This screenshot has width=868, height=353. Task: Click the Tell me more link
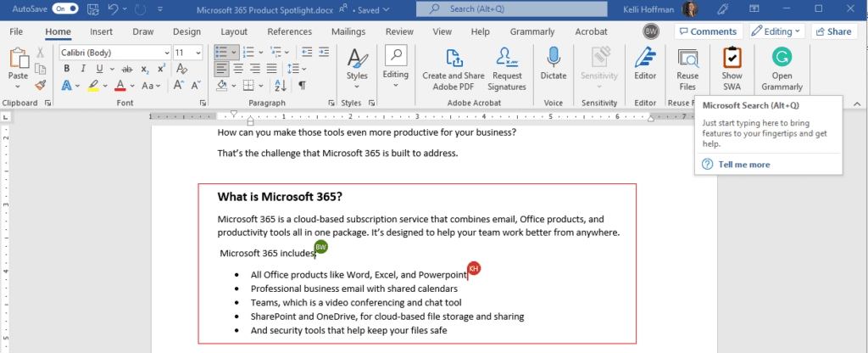click(743, 164)
